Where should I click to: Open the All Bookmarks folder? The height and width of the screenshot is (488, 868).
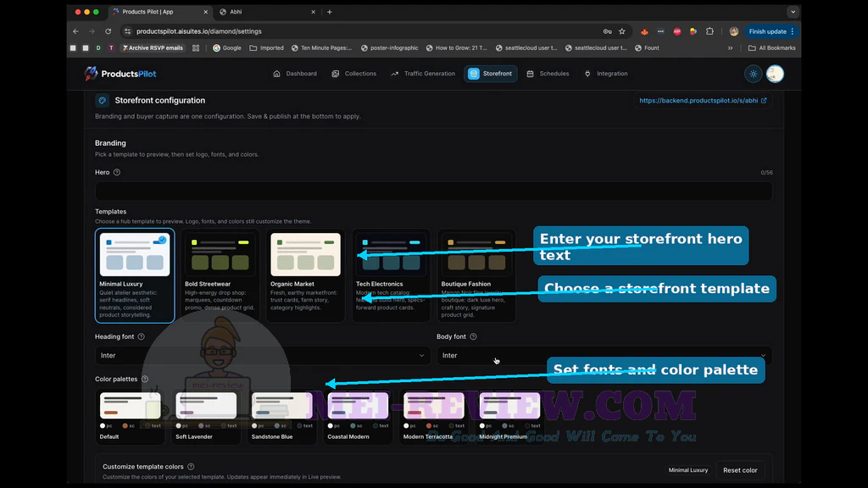(x=771, y=48)
